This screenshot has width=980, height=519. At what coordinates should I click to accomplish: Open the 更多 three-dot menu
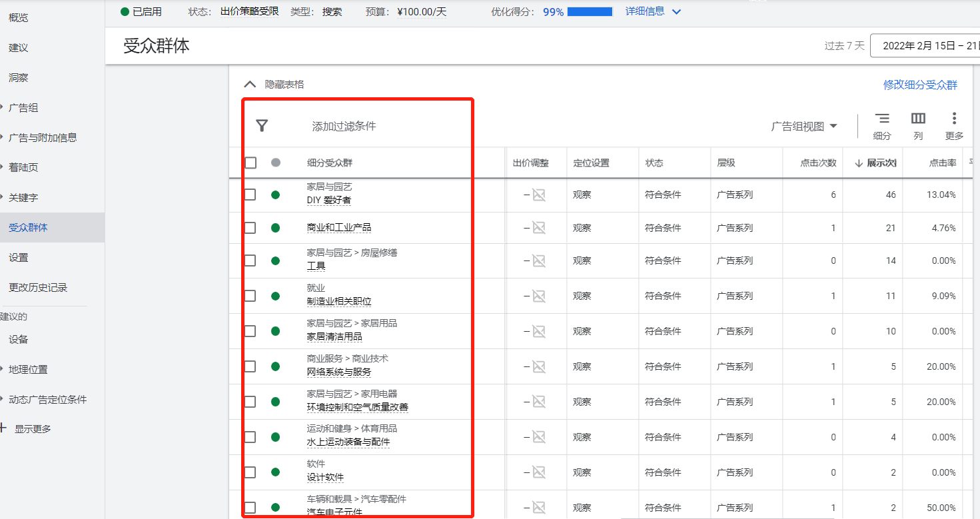coord(954,119)
